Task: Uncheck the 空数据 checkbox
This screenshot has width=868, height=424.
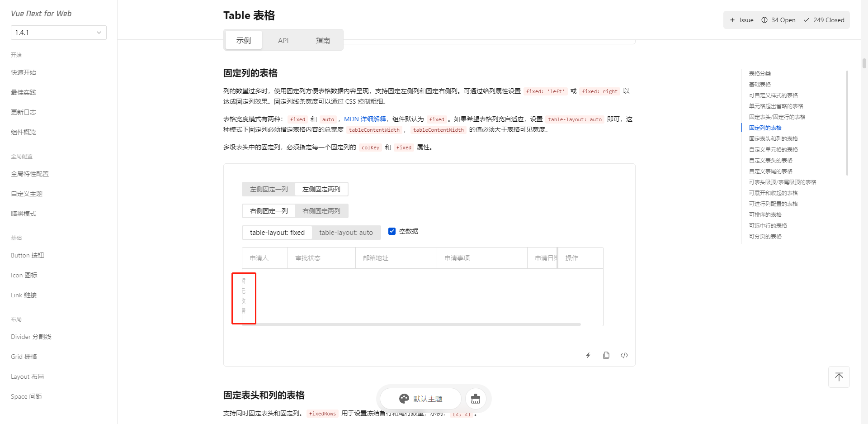Action: [392, 231]
